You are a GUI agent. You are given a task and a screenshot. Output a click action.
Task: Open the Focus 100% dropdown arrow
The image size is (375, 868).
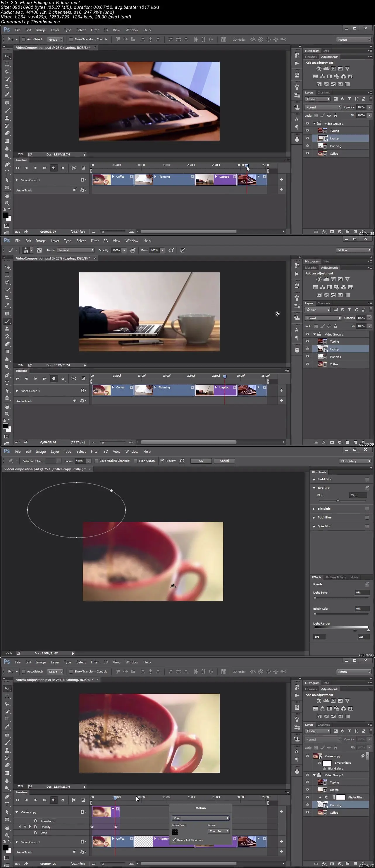pos(88,461)
